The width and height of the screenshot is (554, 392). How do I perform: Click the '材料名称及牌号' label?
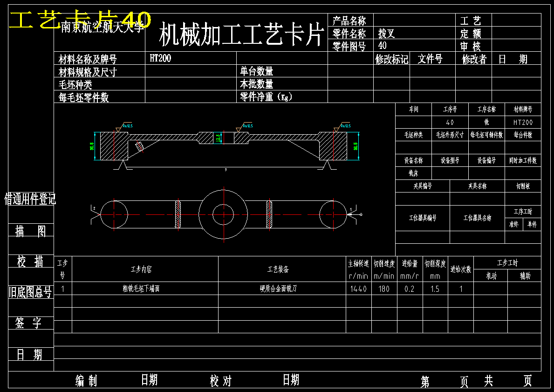coord(88,59)
